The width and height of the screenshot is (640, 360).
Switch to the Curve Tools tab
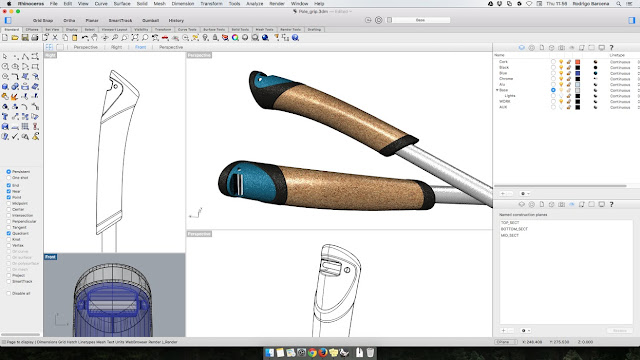[187, 29]
